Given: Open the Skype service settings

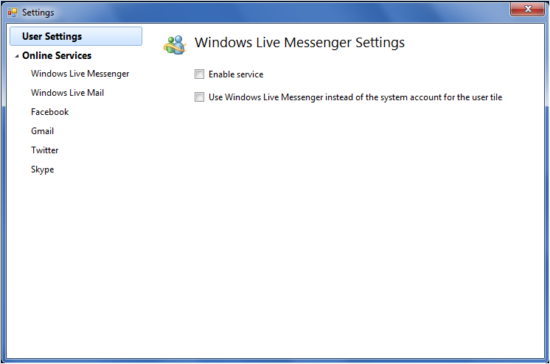Looking at the screenshot, I should click(x=42, y=169).
